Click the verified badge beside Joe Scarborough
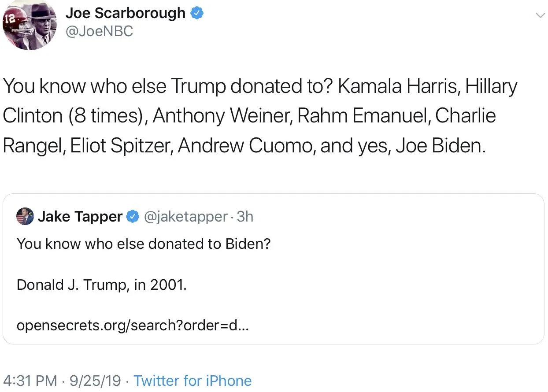This screenshot has height=392, width=548. tap(196, 13)
